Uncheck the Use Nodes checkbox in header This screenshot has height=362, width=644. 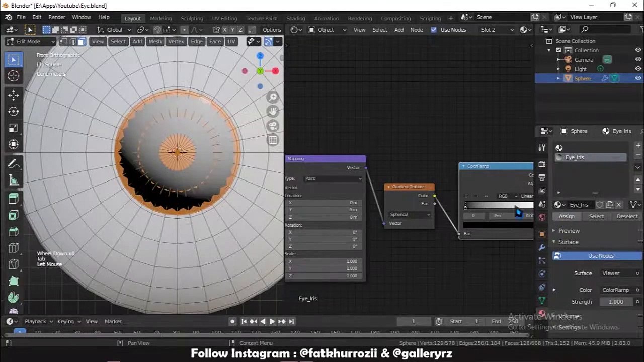(x=434, y=30)
